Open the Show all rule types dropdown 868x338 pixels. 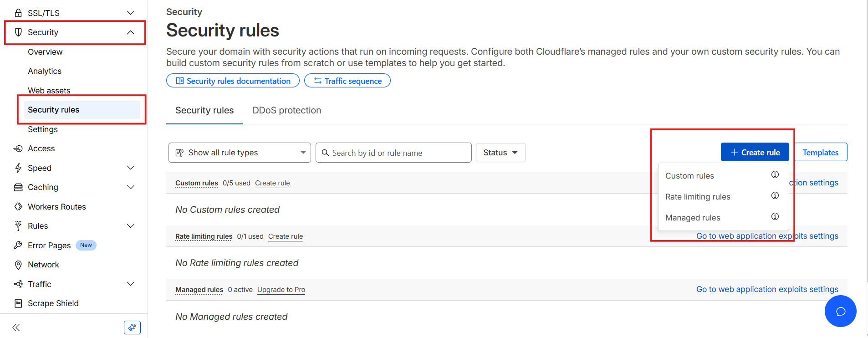pos(239,152)
